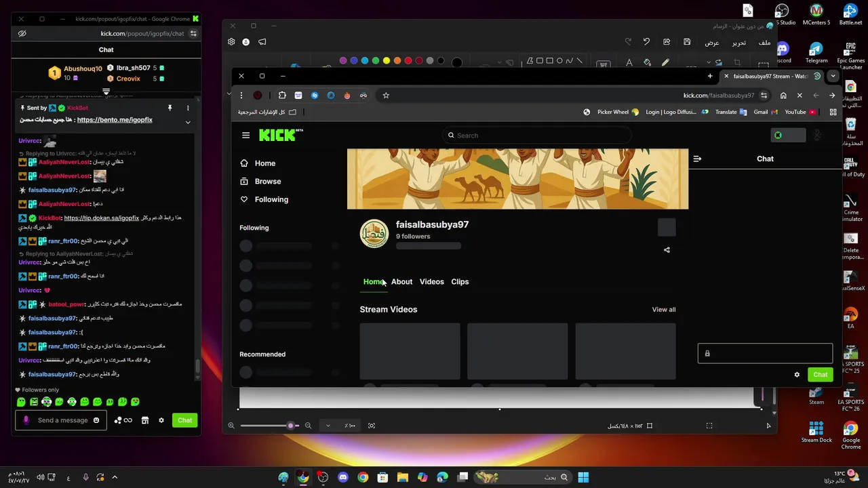868x488 pixels.
Task: Open the ملف menu in Paint
Action: pyautogui.click(x=764, y=43)
